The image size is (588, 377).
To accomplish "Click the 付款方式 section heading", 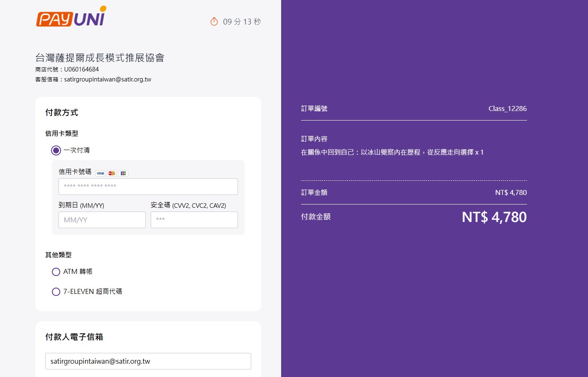I will tap(61, 113).
